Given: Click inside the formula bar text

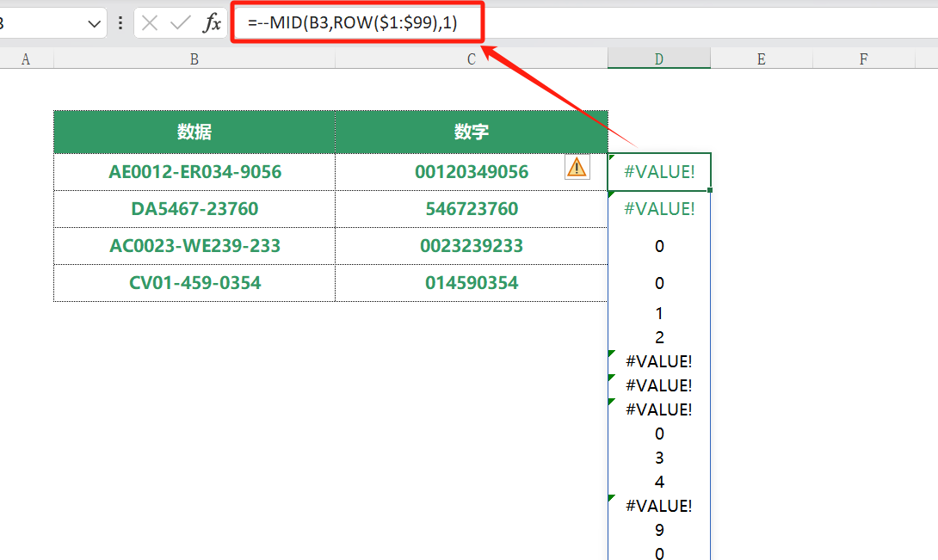Looking at the screenshot, I should [352, 22].
